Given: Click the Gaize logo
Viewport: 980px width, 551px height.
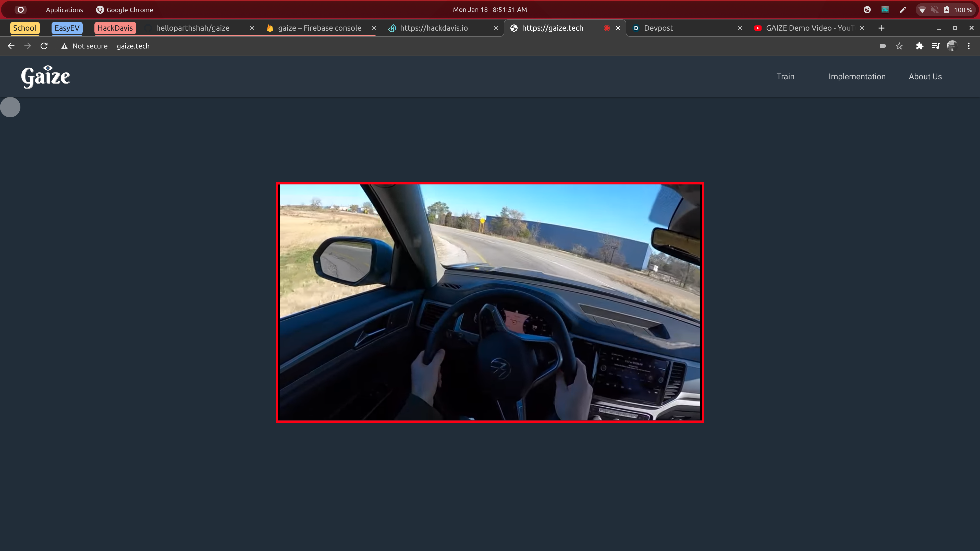Looking at the screenshot, I should coord(45,77).
